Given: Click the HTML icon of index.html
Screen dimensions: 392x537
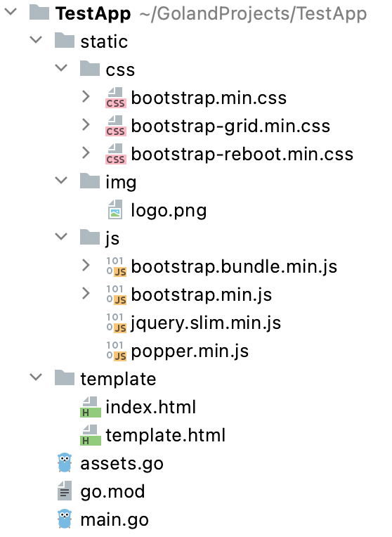Looking at the screenshot, I should (91, 407).
